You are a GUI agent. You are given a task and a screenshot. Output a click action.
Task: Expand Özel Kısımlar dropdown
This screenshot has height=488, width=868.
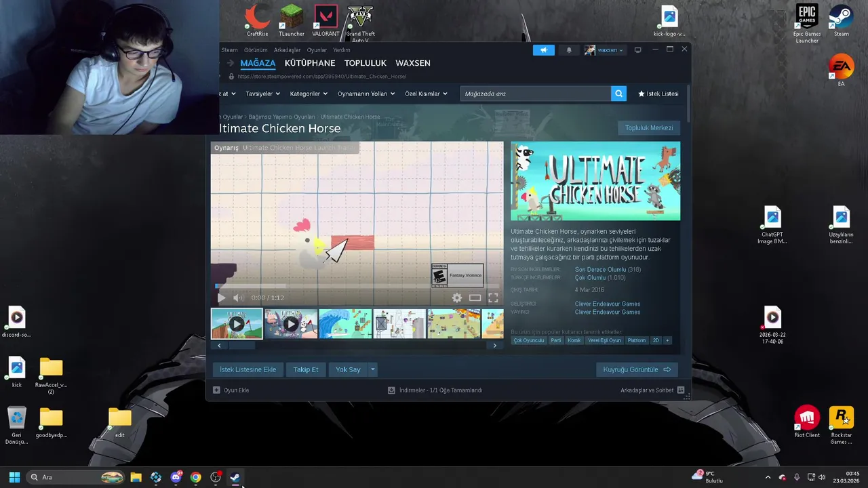click(x=426, y=94)
